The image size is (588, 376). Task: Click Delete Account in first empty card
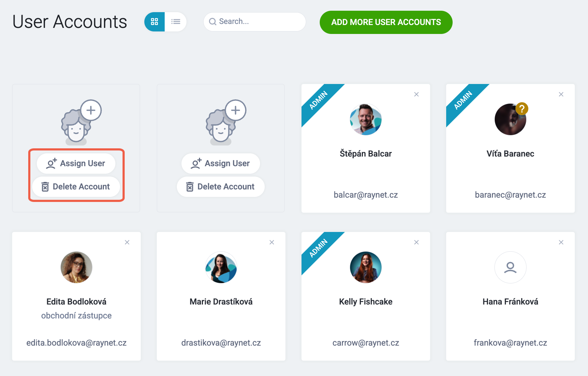76,187
